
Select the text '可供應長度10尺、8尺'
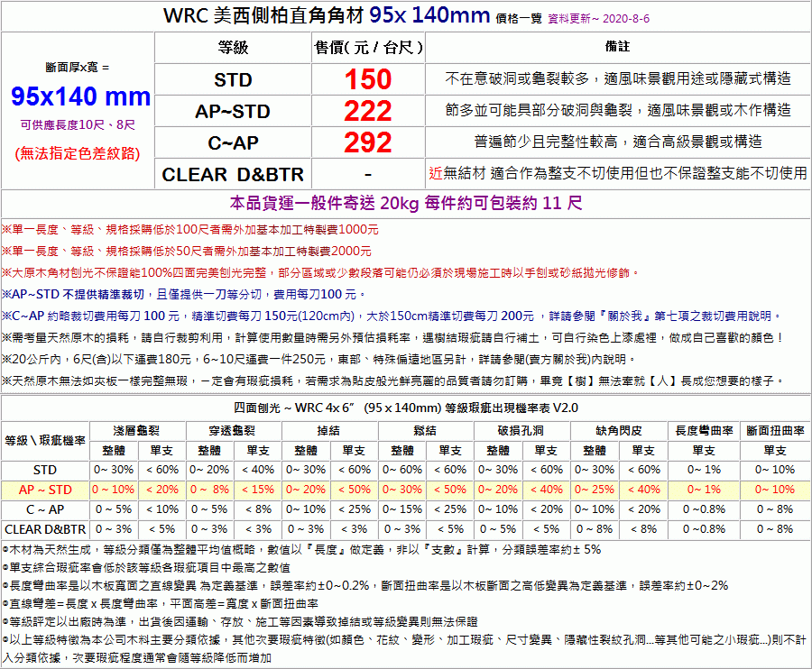(x=78, y=124)
